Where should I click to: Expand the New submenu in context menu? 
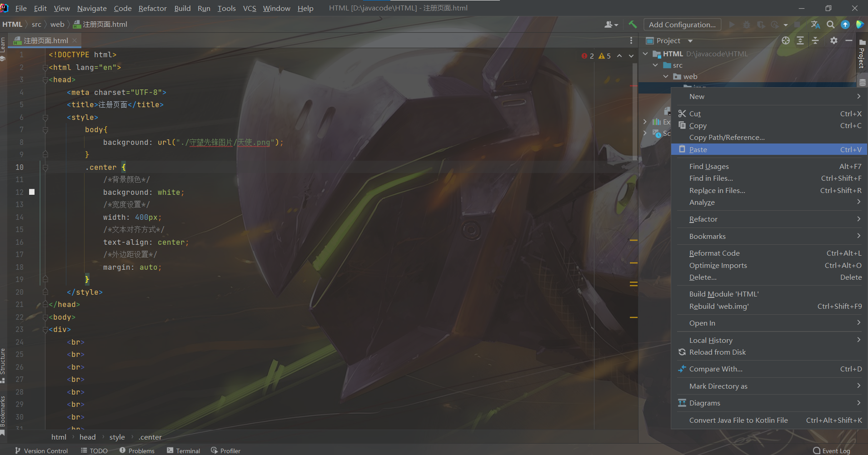(x=769, y=96)
